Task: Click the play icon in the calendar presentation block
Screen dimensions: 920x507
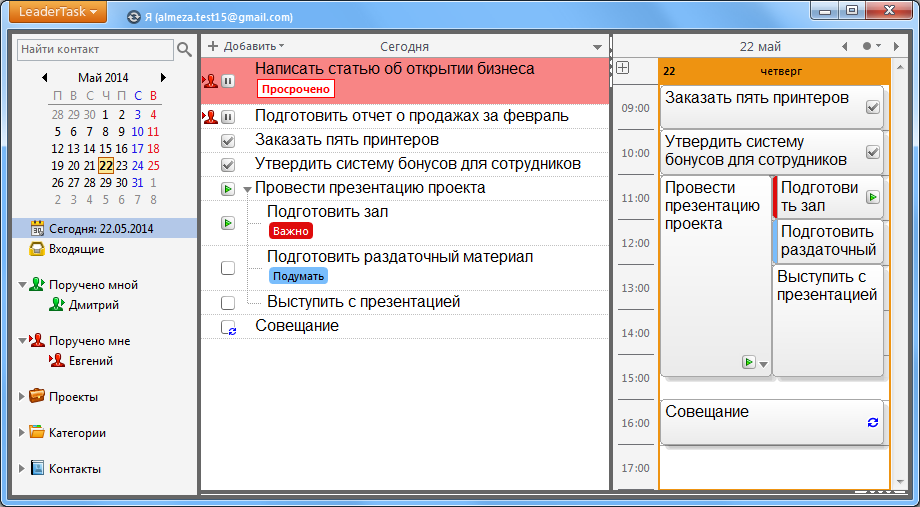Action: pyautogui.click(x=748, y=362)
